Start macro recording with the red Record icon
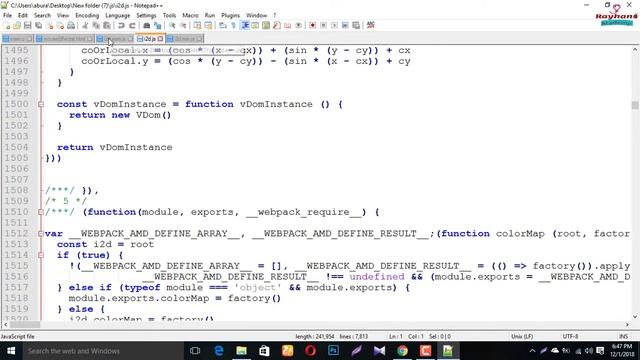This screenshot has height=360, width=640. (313, 25)
